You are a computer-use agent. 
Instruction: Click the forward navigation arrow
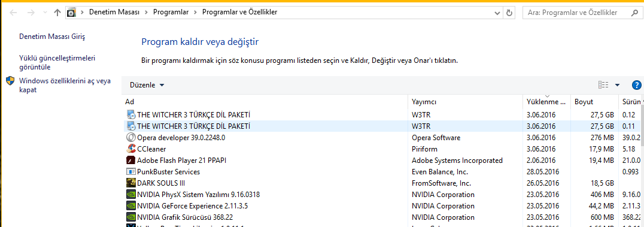31,13
